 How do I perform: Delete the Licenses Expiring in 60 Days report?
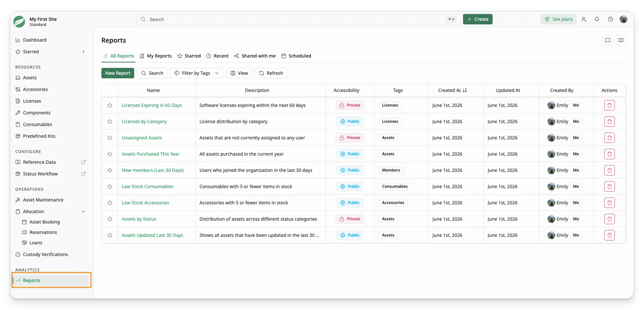coord(609,105)
